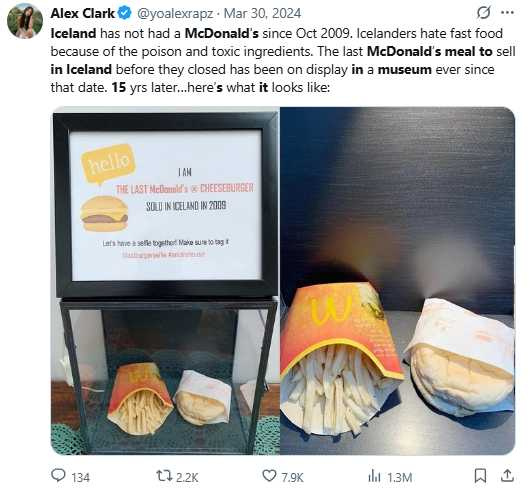Open the 2.2K reposts count
The image size is (531, 493).
click(187, 477)
